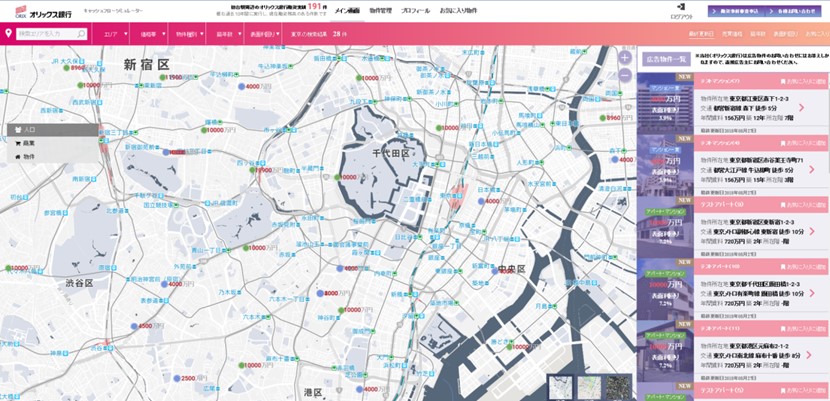Open details arrow for 森下 property

(x=801, y=108)
